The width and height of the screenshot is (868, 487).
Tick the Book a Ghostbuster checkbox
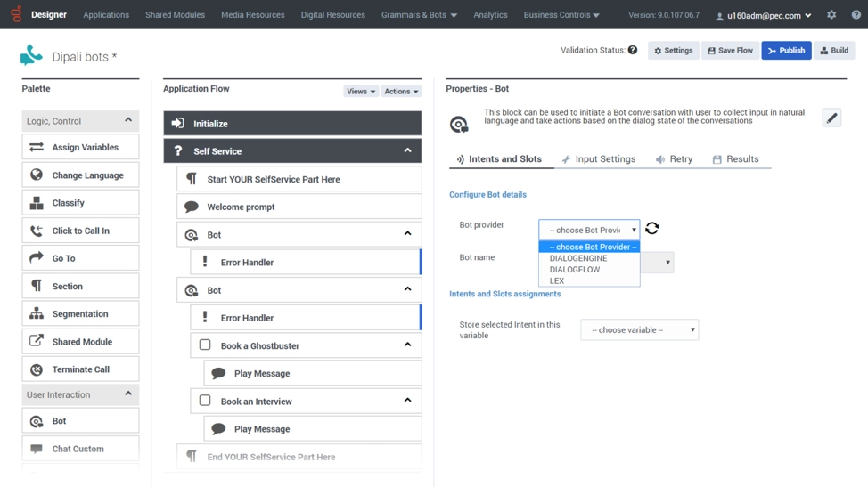pos(205,345)
